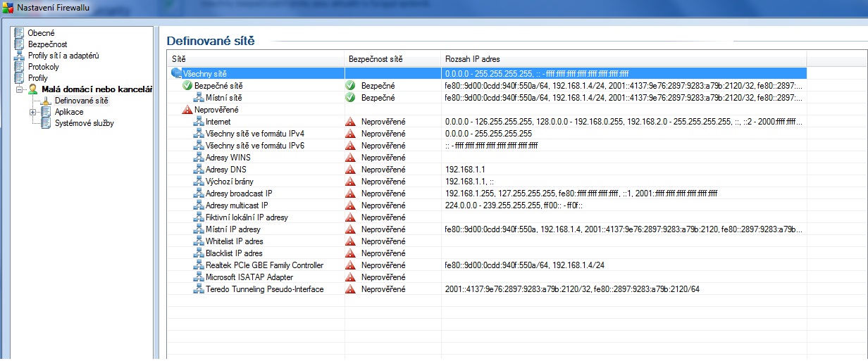Image resolution: width=868 pixels, height=361 pixels.
Task: Click the globe icon for Všechny sítě
Action: coord(176,73)
